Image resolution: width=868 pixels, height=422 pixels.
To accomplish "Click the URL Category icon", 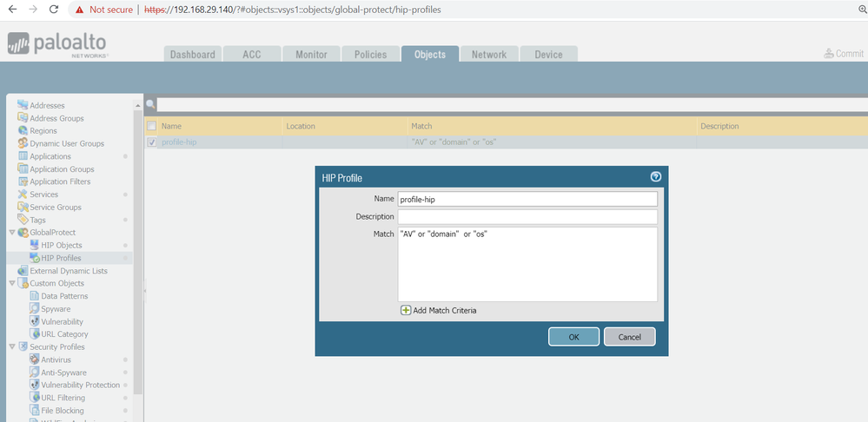I will (35, 334).
